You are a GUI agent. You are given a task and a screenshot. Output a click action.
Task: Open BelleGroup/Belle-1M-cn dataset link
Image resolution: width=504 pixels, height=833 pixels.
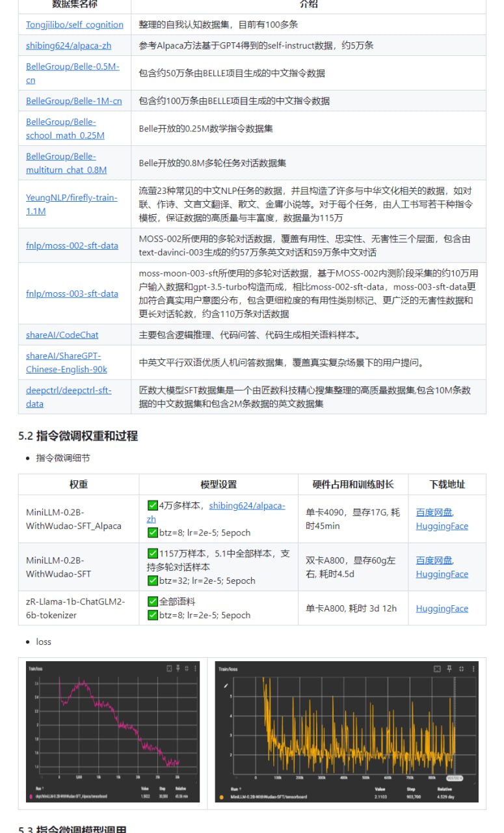(74, 101)
